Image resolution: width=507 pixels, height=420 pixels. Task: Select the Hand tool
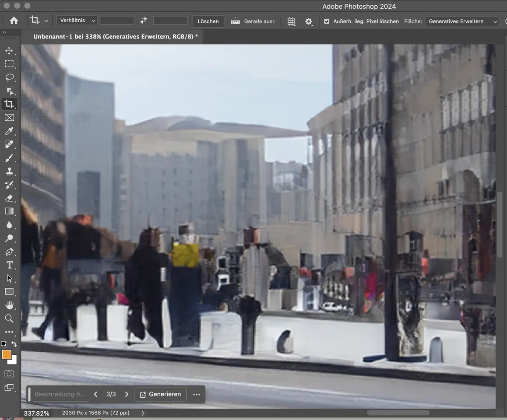[x=9, y=305]
